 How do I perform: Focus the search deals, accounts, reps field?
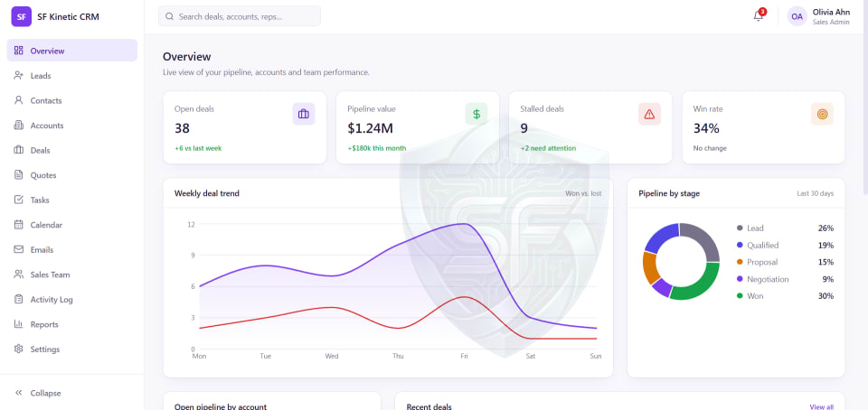click(239, 16)
